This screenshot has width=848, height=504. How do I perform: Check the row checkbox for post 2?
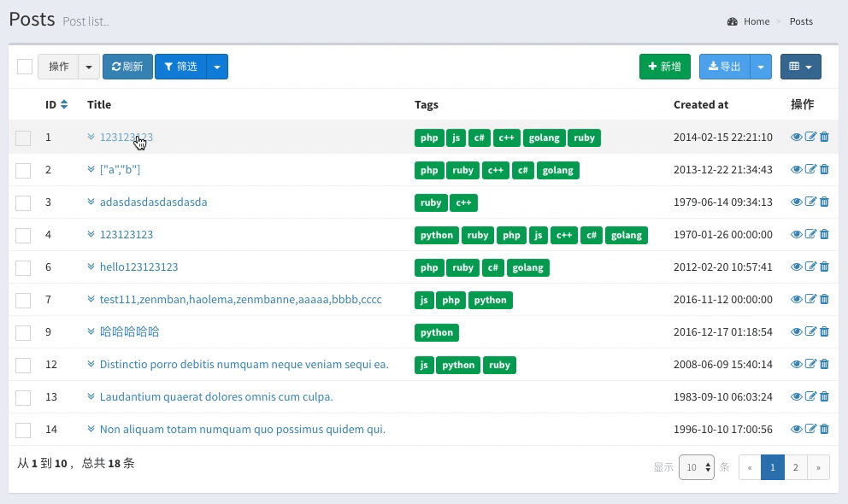pos(23,170)
